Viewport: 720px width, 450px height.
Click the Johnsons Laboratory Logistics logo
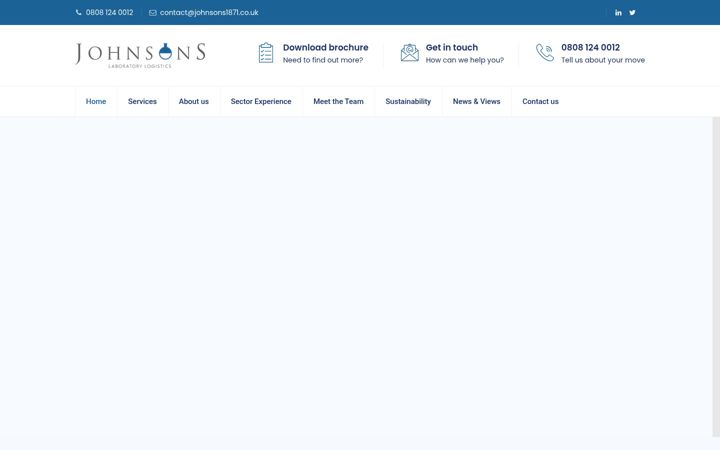tap(141, 56)
